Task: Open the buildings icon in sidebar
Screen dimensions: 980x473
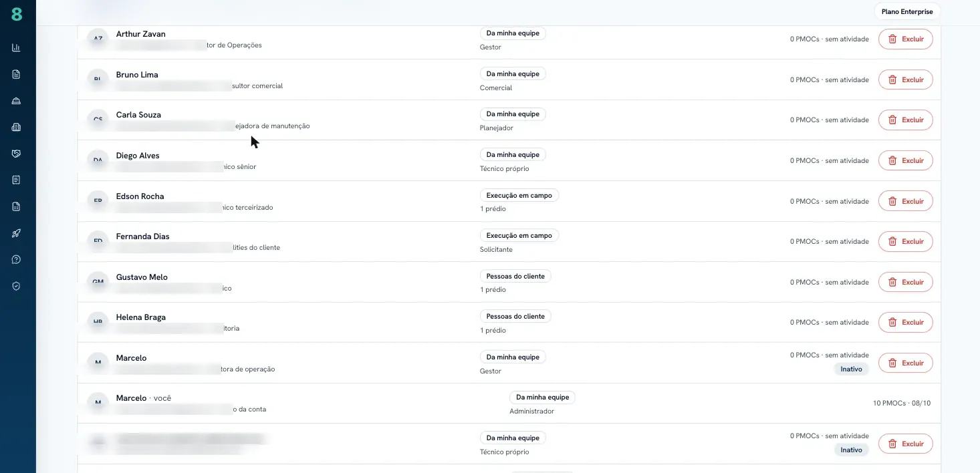Action: [16, 127]
